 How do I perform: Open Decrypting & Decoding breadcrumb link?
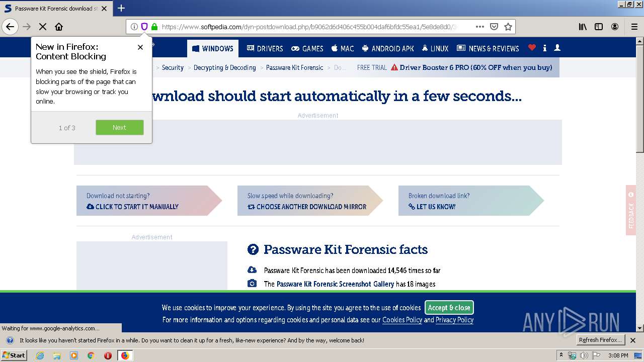click(225, 67)
